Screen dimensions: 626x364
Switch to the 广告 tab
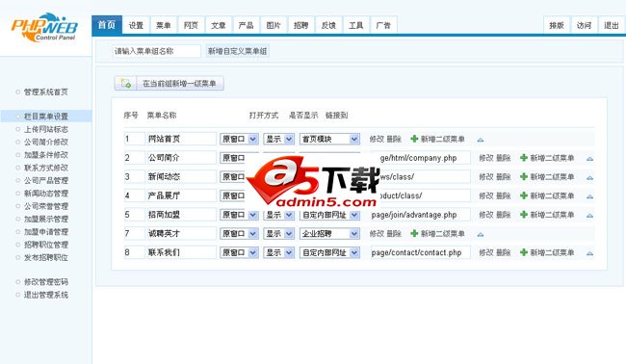(x=383, y=26)
